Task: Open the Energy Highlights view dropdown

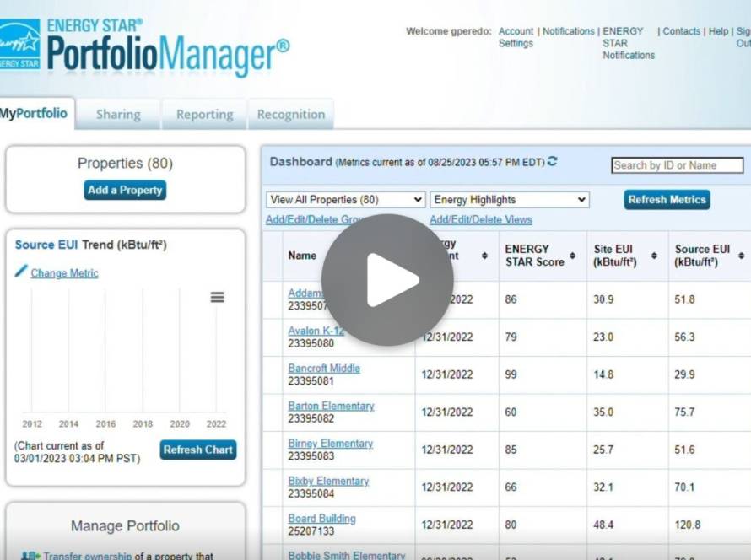Action: tap(510, 200)
